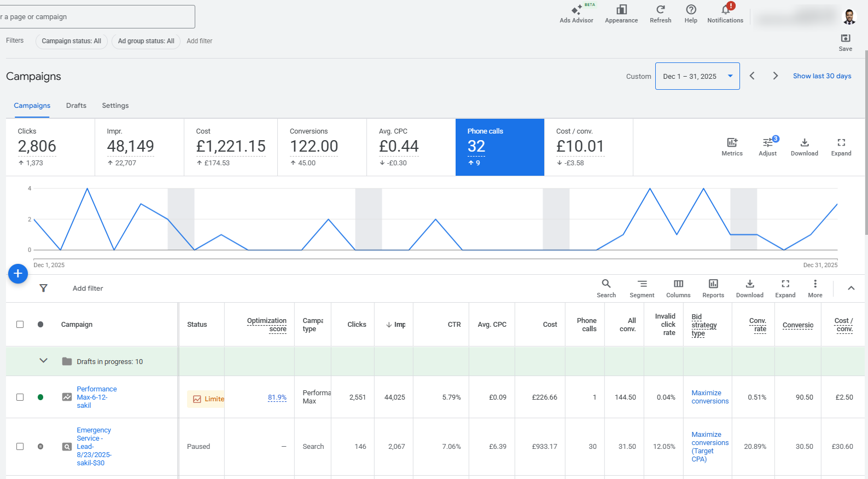Image resolution: width=868 pixels, height=479 pixels.
Task: Expand the campaigns table
Action: 785,288
